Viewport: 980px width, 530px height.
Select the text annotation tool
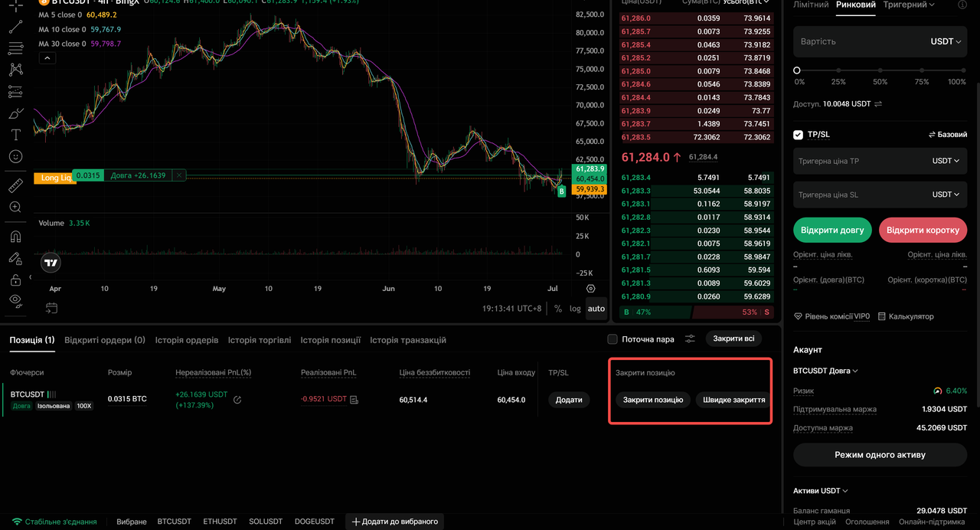point(15,135)
